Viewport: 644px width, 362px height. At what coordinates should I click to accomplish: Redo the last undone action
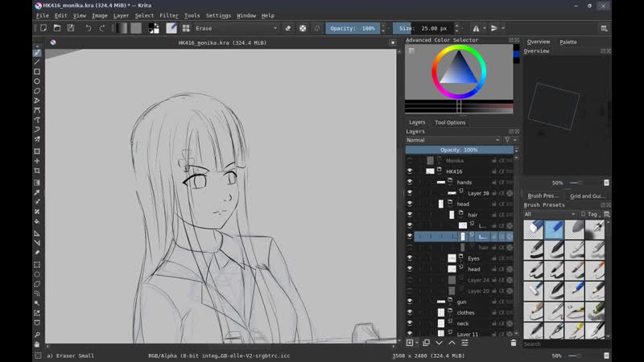click(102, 28)
